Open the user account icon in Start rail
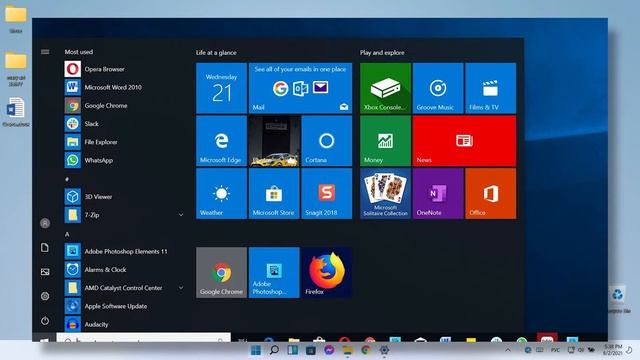The width and height of the screenshot is (640, 360). 45,223
